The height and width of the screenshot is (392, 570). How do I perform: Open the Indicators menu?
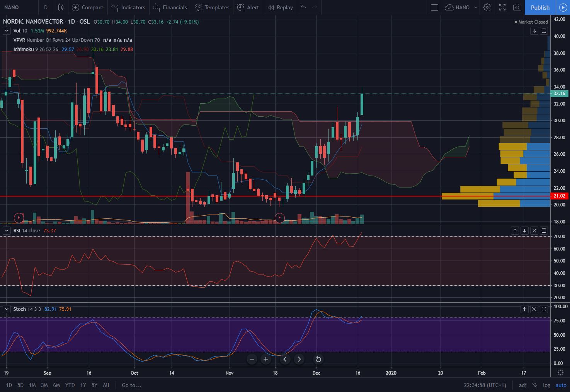click(128, 7)
